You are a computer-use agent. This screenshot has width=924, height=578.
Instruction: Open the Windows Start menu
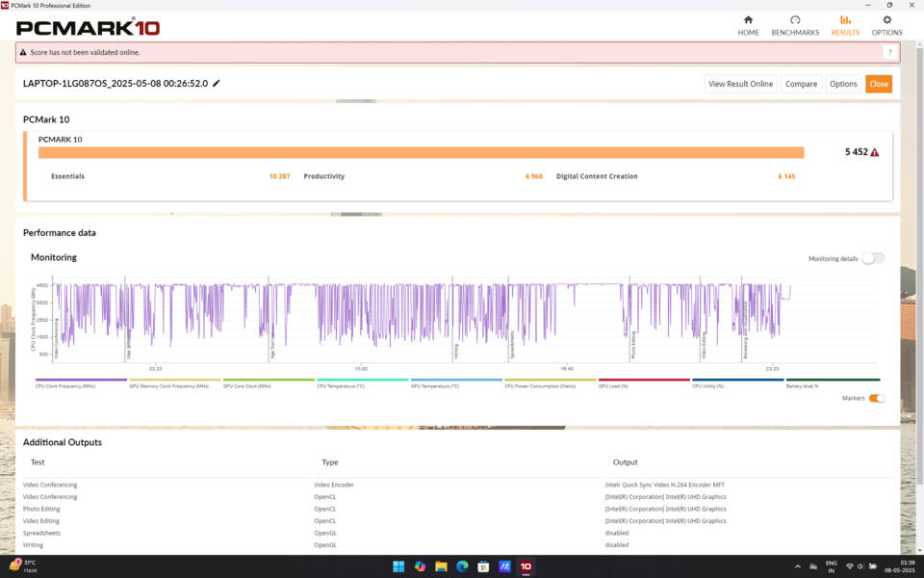point(398,566)
